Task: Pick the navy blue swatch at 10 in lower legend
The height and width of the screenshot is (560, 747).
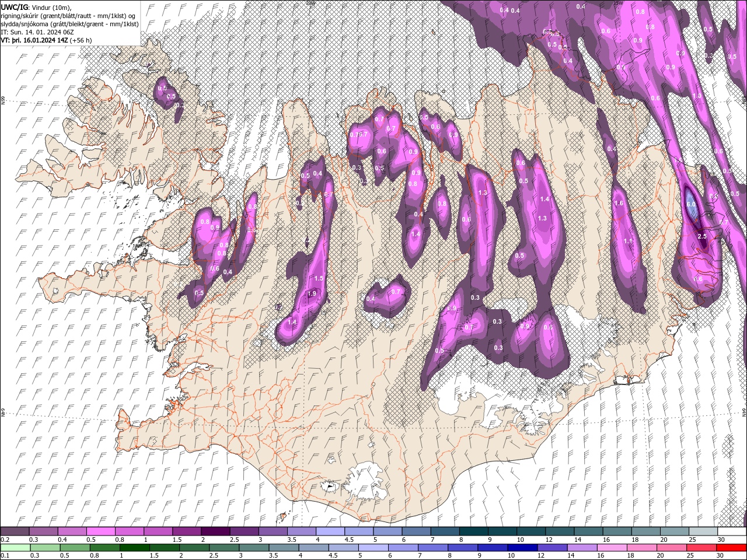Action: pyautogui.click(x=522, y=548)
